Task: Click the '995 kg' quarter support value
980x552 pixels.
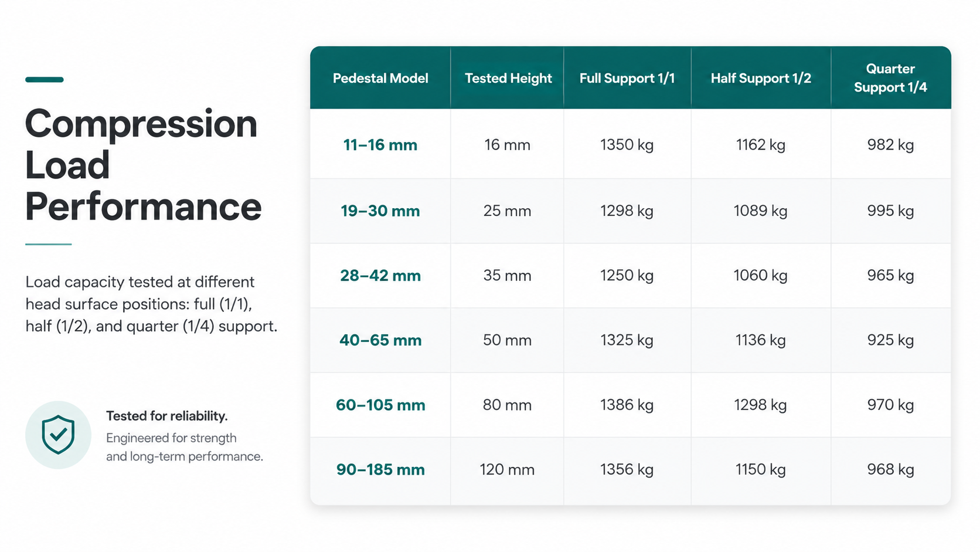Action: click(890, 211)
